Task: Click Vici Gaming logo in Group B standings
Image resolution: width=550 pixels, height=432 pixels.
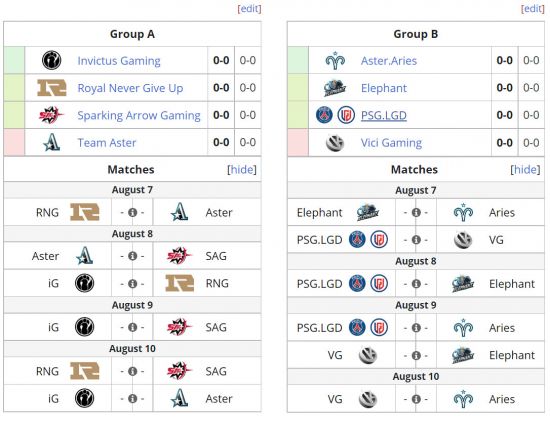Action: [335, 143]
